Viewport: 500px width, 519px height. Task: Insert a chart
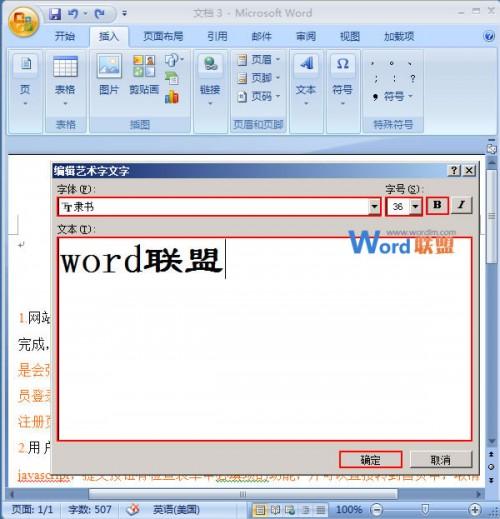pos(172,97)
